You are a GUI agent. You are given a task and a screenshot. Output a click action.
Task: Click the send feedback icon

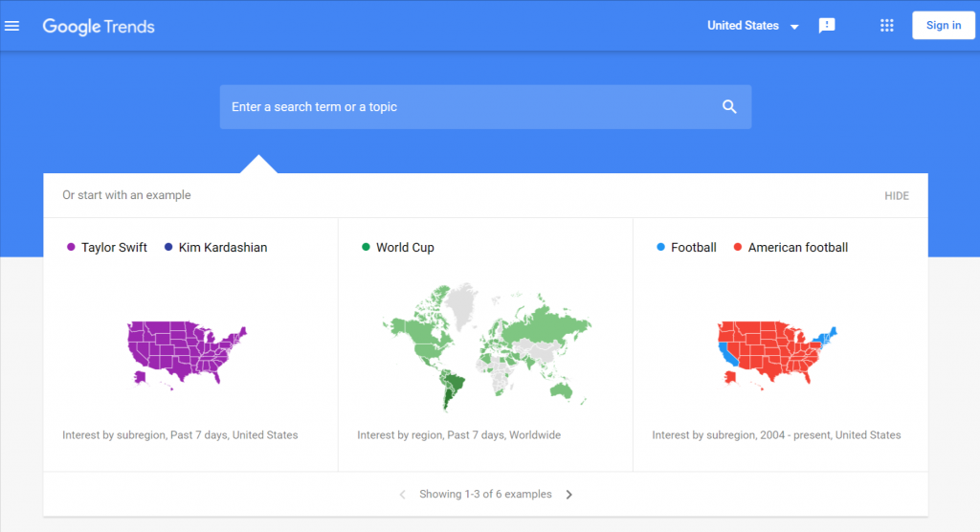pyautogui.click(x=827, y=26)
